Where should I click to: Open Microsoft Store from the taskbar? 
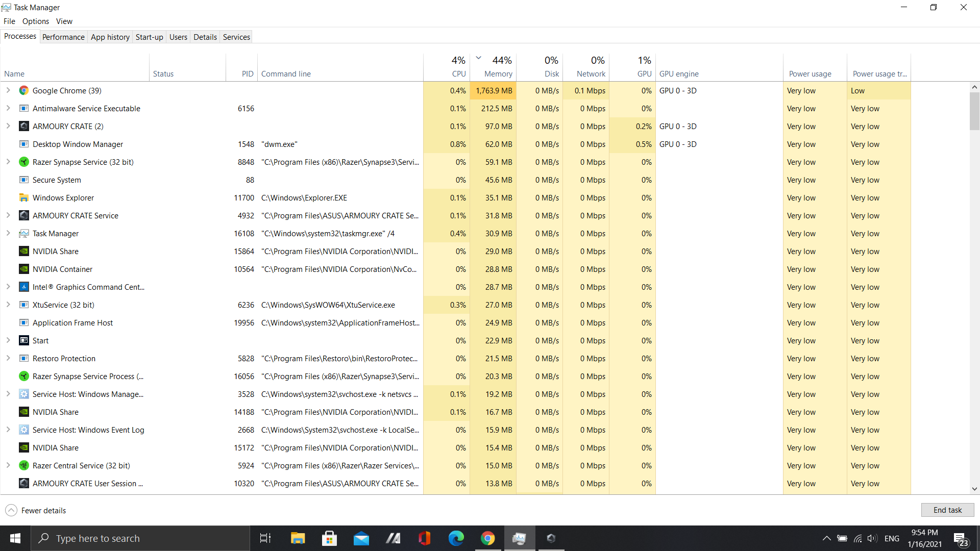329,538
